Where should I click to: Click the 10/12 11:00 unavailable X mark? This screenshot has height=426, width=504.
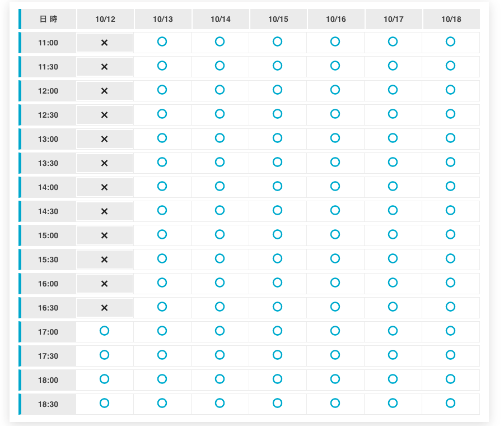click(x=105, y=43)
